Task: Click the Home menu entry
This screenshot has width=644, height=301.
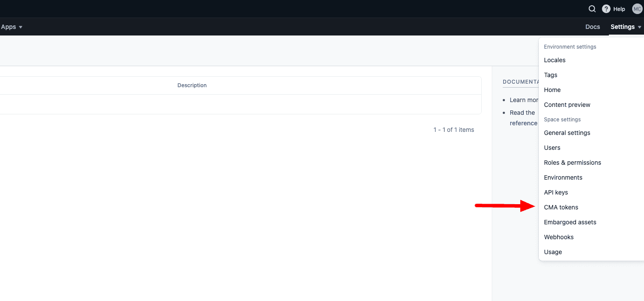Action: (552, 89)
